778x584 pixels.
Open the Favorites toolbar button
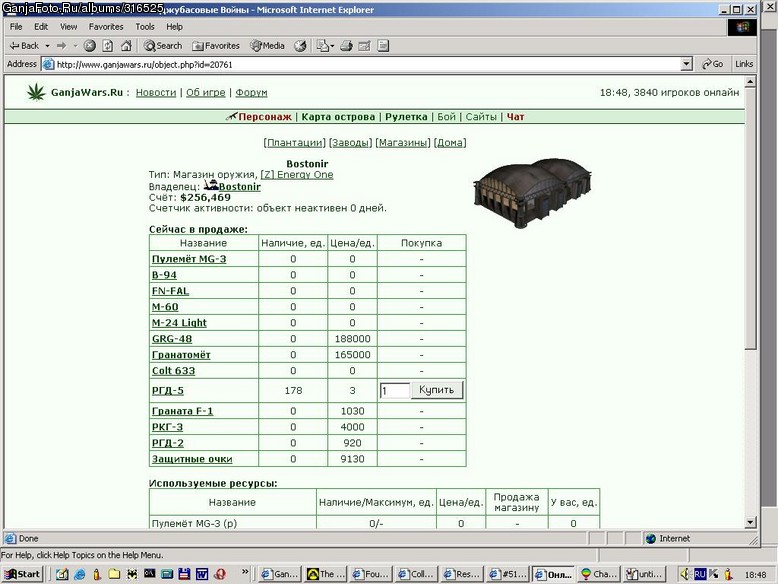click(216, 46)
